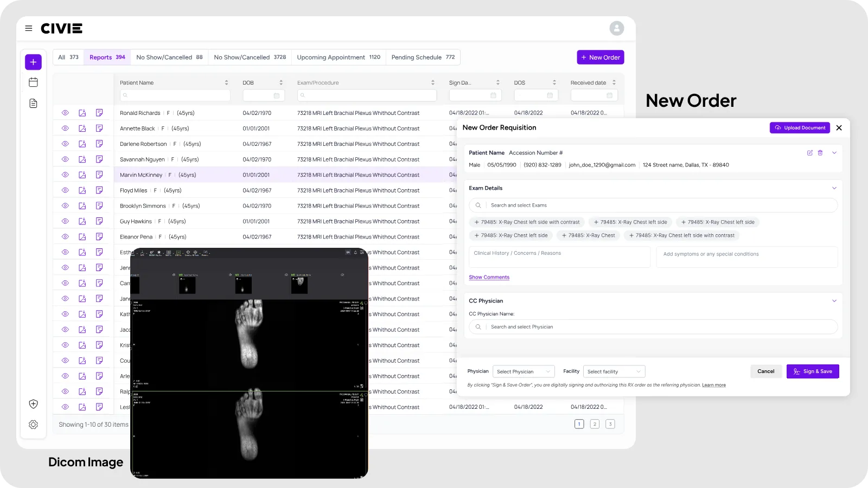Switch to the Pending Schedule tab
The width and height of the screenshot is (868, 488).
(x=423, y=57)
